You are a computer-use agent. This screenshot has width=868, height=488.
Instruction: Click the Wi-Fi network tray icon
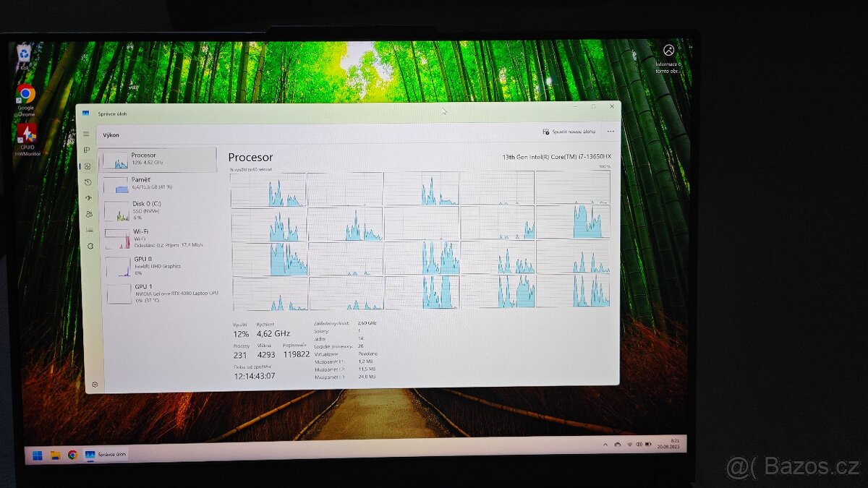(x=629, y=444)
